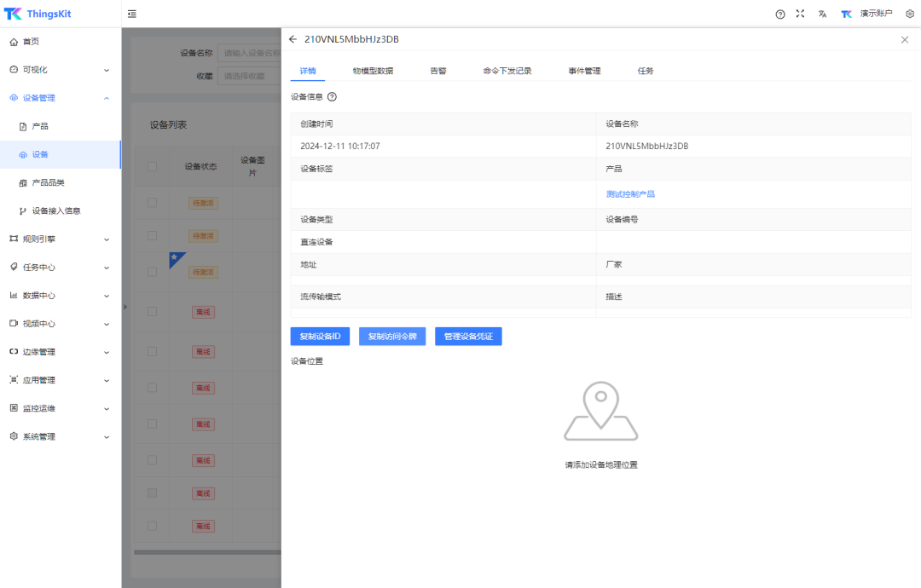The height and width of the screenshot is (588, 921).
Task: Collapse the 设备管理 sidebar menu
Action: (x=60, y=98)
